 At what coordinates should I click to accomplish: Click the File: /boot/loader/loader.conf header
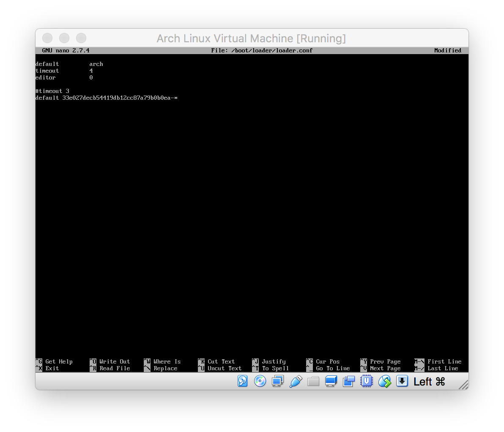262,50
